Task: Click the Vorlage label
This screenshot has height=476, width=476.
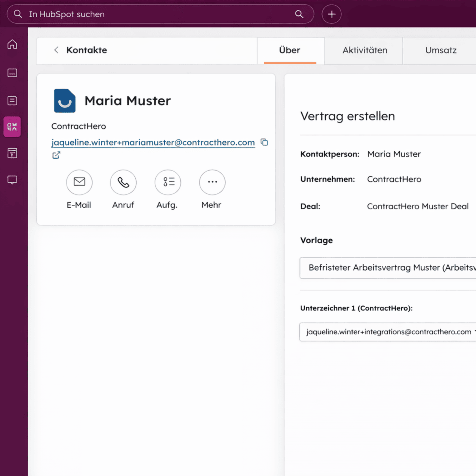Action: (x=317, y=240)
